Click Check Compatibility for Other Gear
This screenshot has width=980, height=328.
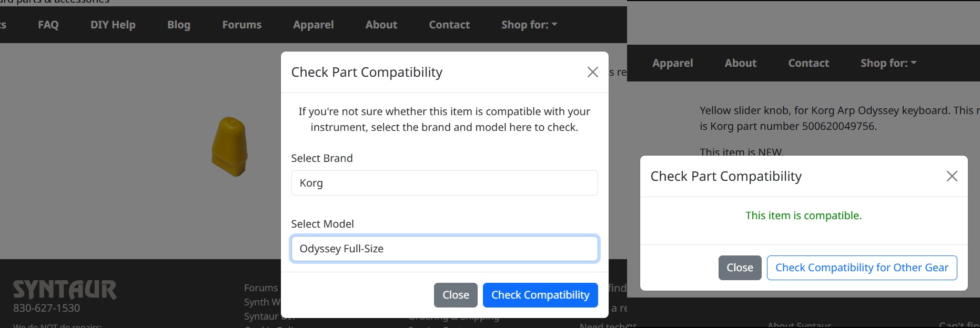861,268
